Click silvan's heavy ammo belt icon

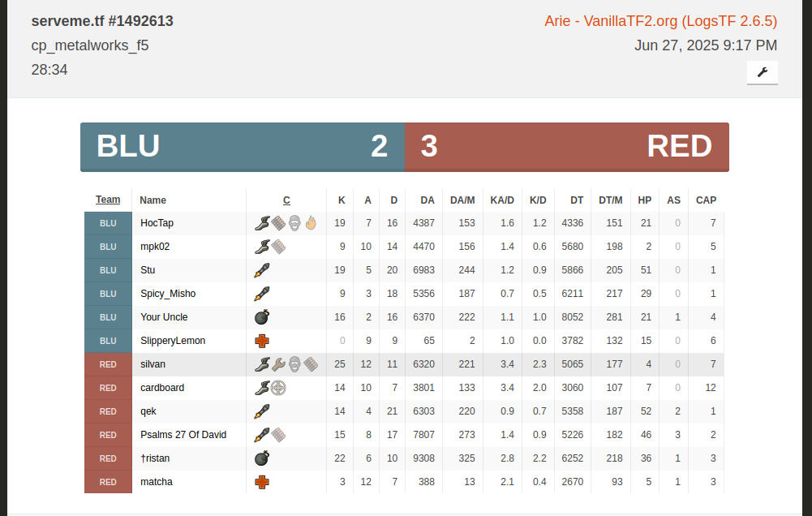(x=311, y=364)
